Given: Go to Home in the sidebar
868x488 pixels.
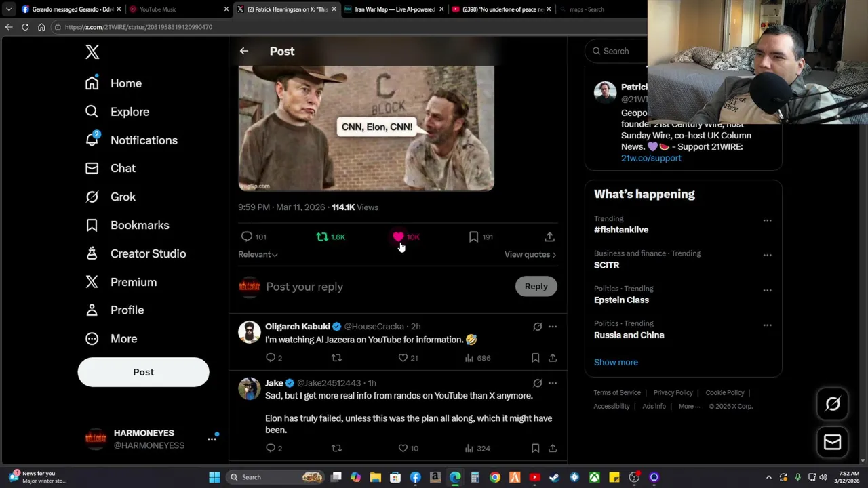Looking at the screenshot, I should pyautogui.click(x=113, y=83).
